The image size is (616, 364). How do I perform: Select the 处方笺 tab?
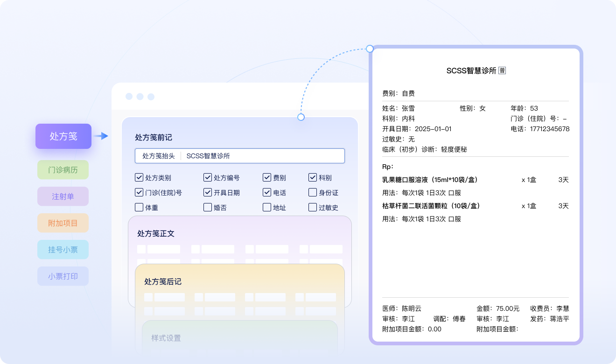(x=63, y=136)
